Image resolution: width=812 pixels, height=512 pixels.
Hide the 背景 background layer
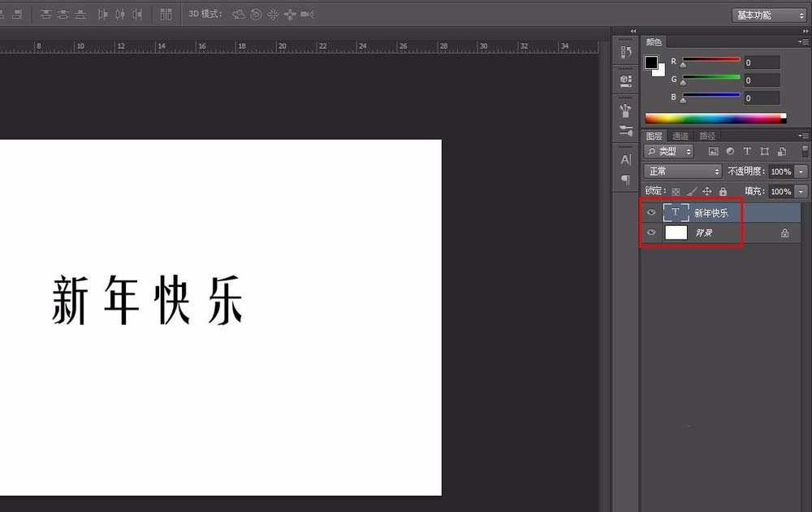tap(651, 232)
